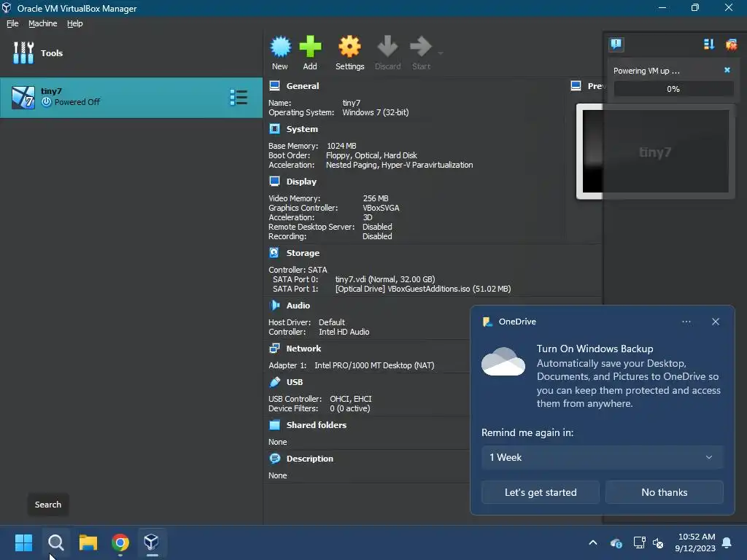Click the Display screen icon
This screenshot has height=560, width=747.
[274, 181]
